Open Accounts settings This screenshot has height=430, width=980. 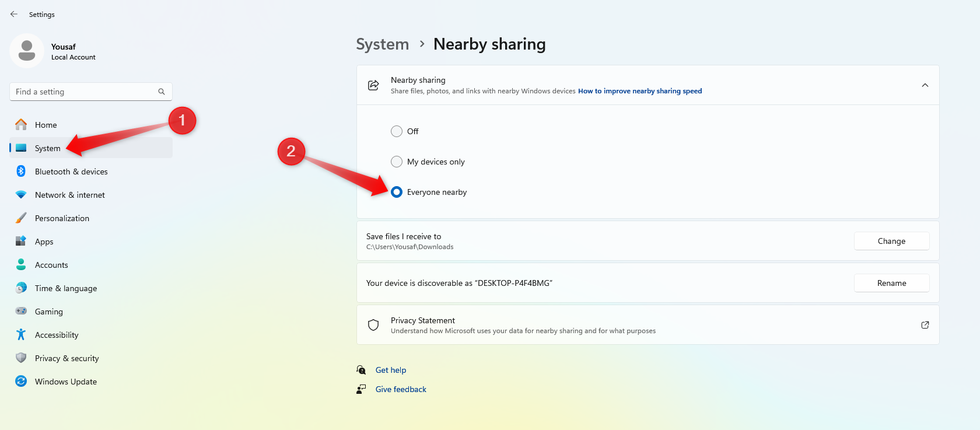pyautogui.click(x=91, y=265)
